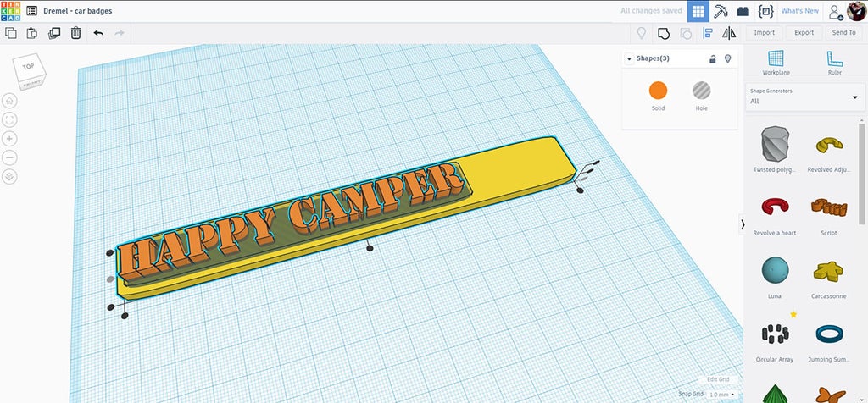Switch to orthographic view icon

pyautogui.click(x=9, y=177)
